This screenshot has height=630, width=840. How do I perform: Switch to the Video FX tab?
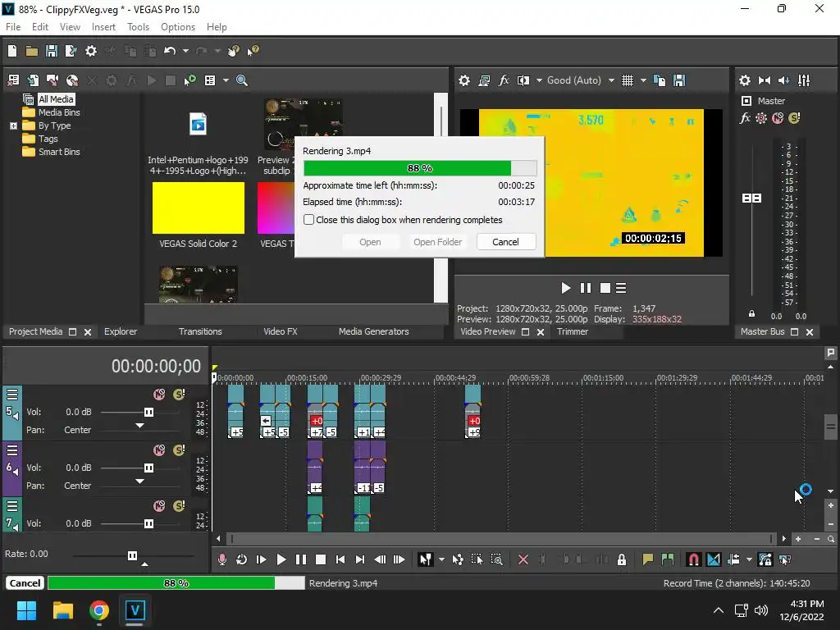coord(281,331)
